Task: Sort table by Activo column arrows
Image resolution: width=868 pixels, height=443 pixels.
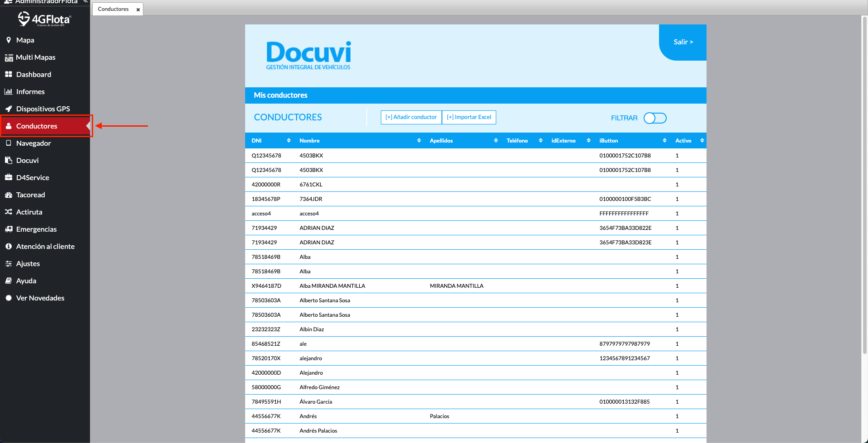Action: pyautogui.click(x=702, y=141)
